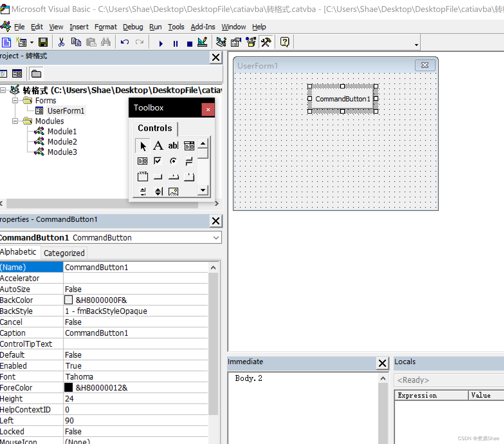
Task: Open the Insert menu
Action: [x=79, y=27]
